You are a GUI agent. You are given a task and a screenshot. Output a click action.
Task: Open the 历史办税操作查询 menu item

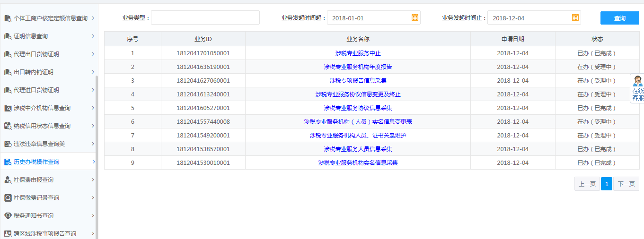pyautogui.click(x=36, y=162)
